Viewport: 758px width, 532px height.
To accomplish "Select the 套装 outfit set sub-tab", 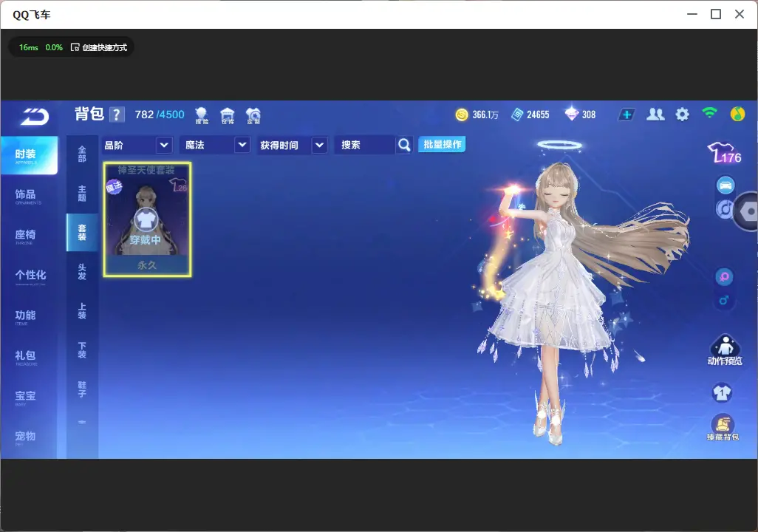I will pyautogui.click(x=82, y=233).
